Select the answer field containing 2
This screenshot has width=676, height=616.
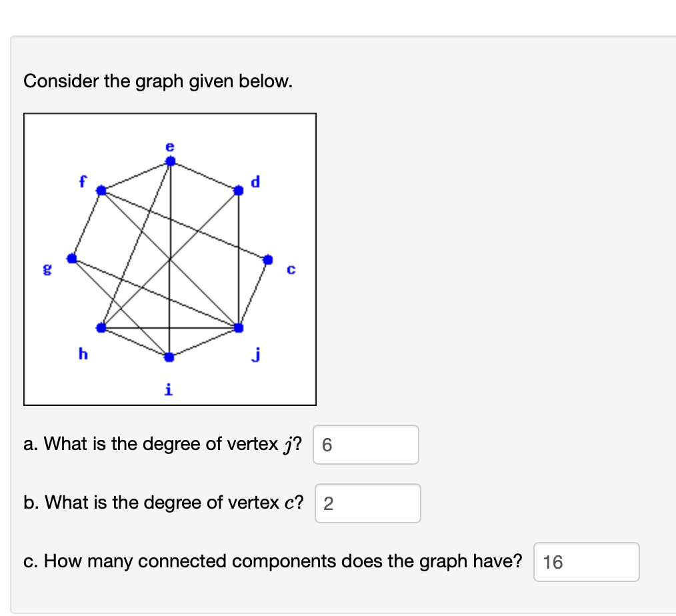(x=367, y=503)
